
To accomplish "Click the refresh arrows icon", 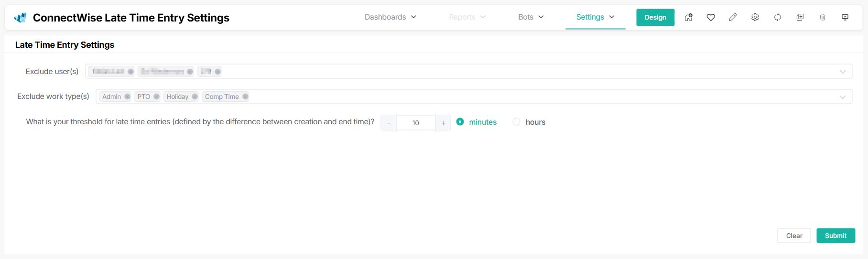I will click(778, 17).
